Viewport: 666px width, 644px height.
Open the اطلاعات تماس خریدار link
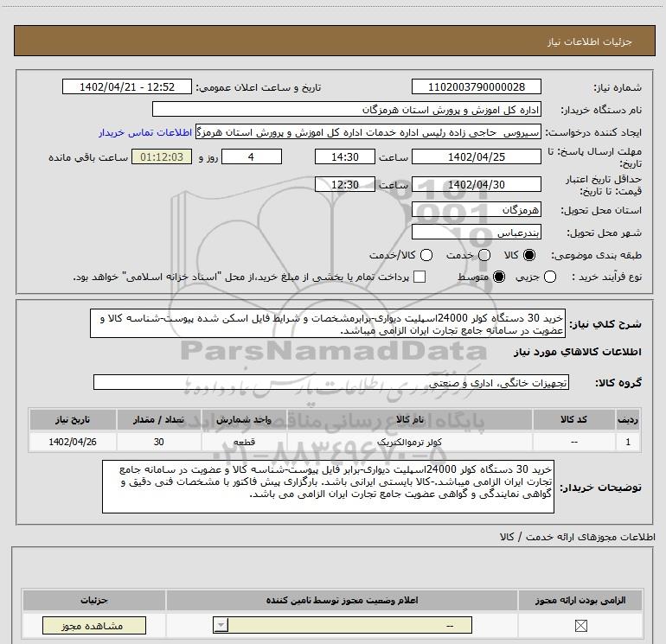point(145,132)
